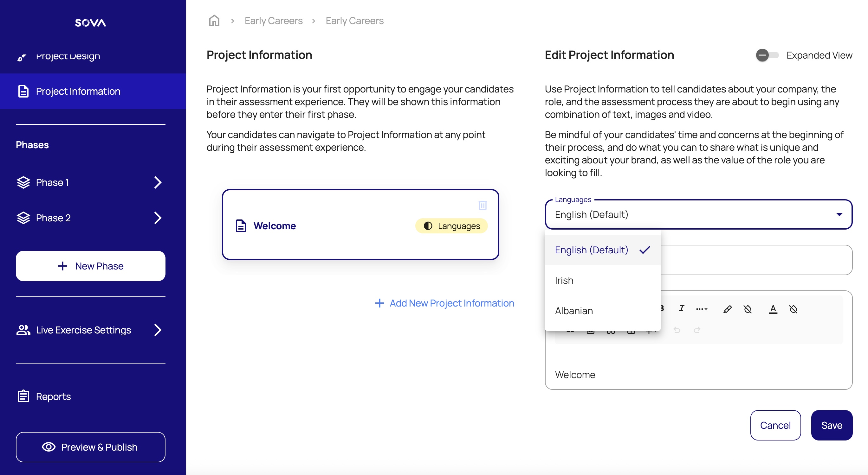Open more formatting options ellipsis dropdown
868x475 pixels.
pos(702,309)
